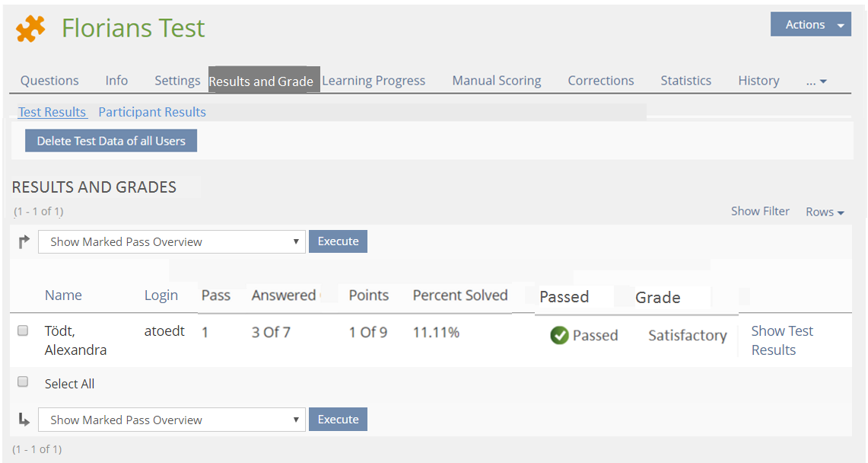Check the Select All checkbox
868x463 pixels.
(23, 382)
